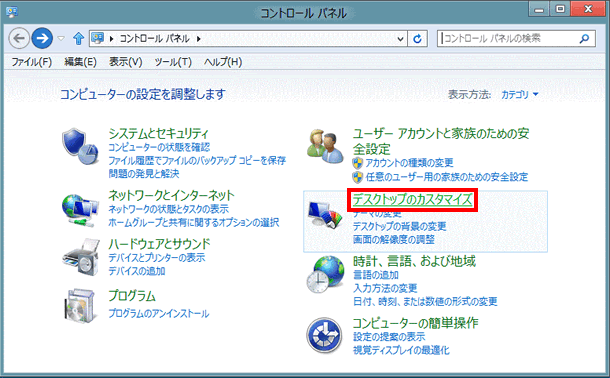Open 任意のユーザー用の家族のための安全設定 link
Screen dimensions: 610x378
point(447,177)
